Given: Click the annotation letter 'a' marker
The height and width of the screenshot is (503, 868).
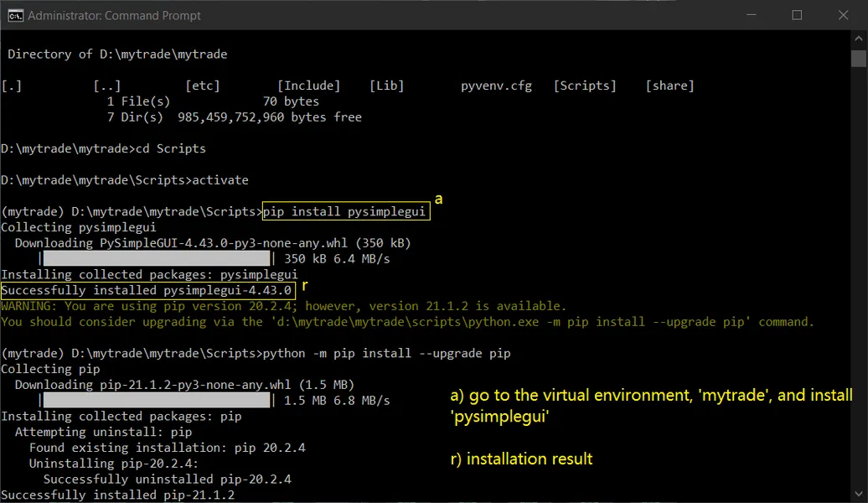Looking at the screenshot, I should [439, 199].
